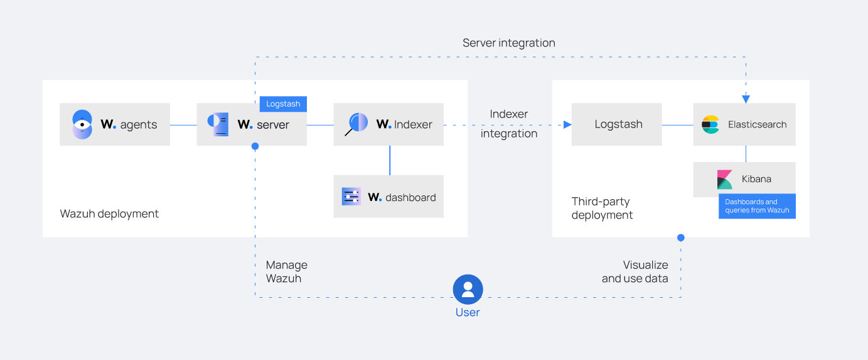Click the 'Visualize and use data' label
868x360 pixels.
pyautogui.click(x=635, y=271)
